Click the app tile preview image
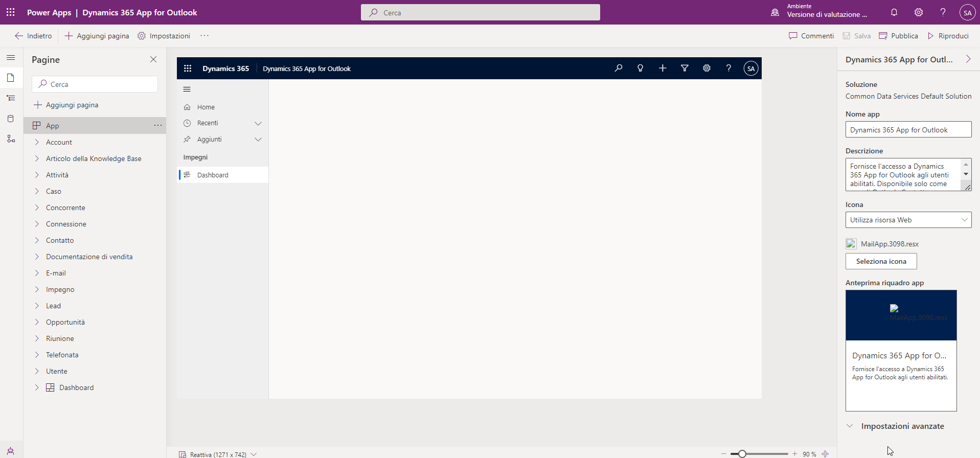Image resolution: width=980 pixels, height=458 pixels. tap(901, 315)
